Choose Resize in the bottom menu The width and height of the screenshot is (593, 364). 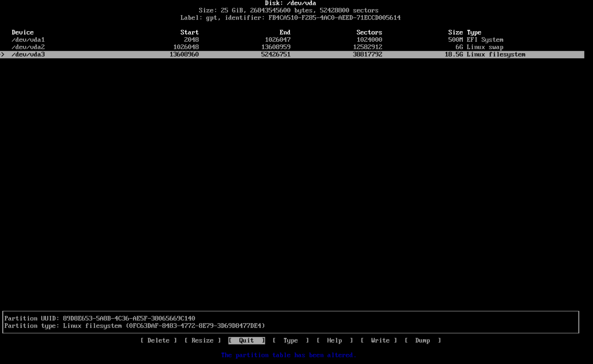[202, 341]
